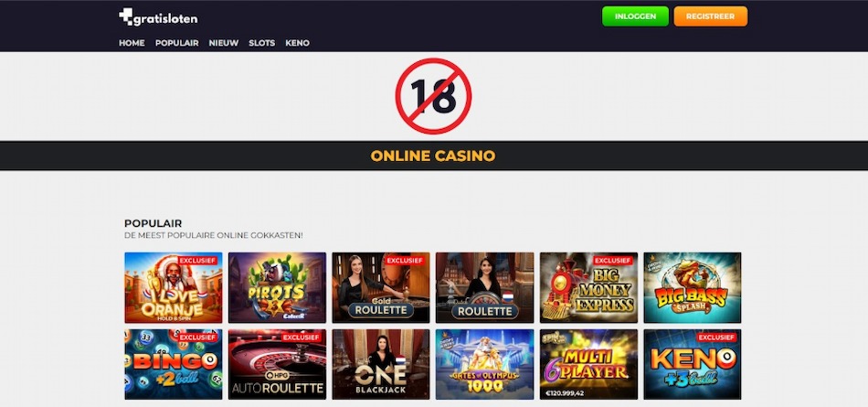Go to the Home menu item
The width and height of the screenshot is (868, 407).
click(x=132, y=43)
